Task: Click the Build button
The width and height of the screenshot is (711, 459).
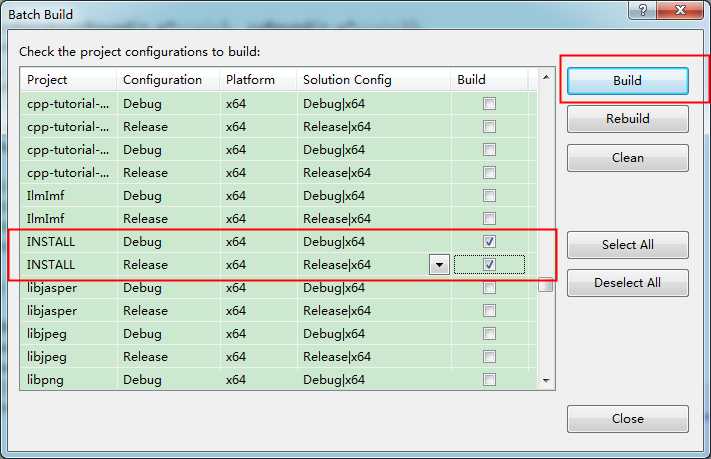Action: coord(628,81)
